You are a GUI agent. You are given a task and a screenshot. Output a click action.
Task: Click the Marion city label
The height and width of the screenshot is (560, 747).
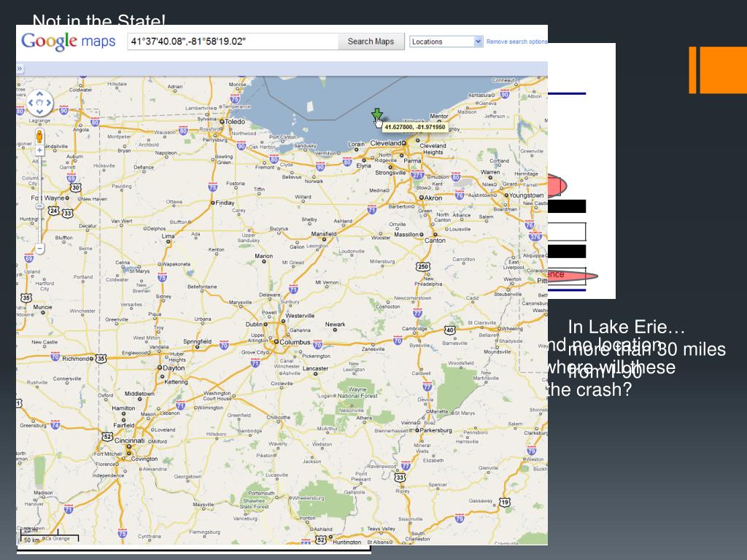263,256
